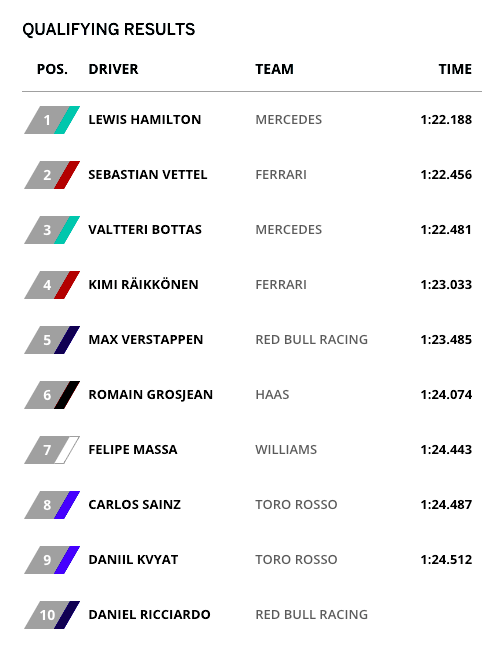Select the TEAM column header
This screenshot has height=652, width=502.
pyautogui.click(x=274, y=69)
